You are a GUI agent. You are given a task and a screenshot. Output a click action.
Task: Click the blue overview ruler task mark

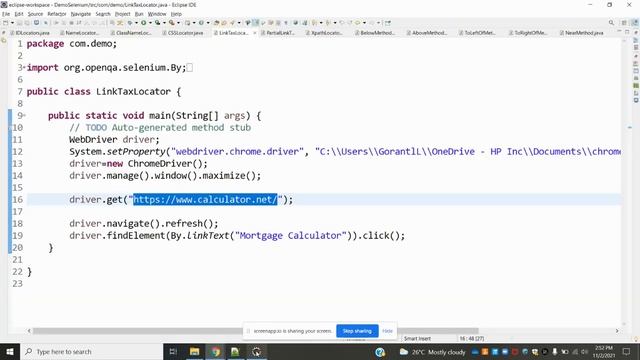tap(630, 128)
